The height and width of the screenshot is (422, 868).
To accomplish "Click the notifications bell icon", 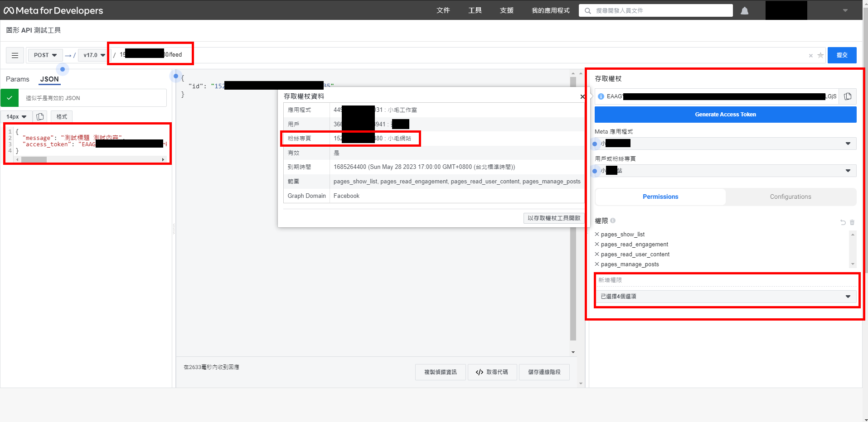I will point(744,10).
